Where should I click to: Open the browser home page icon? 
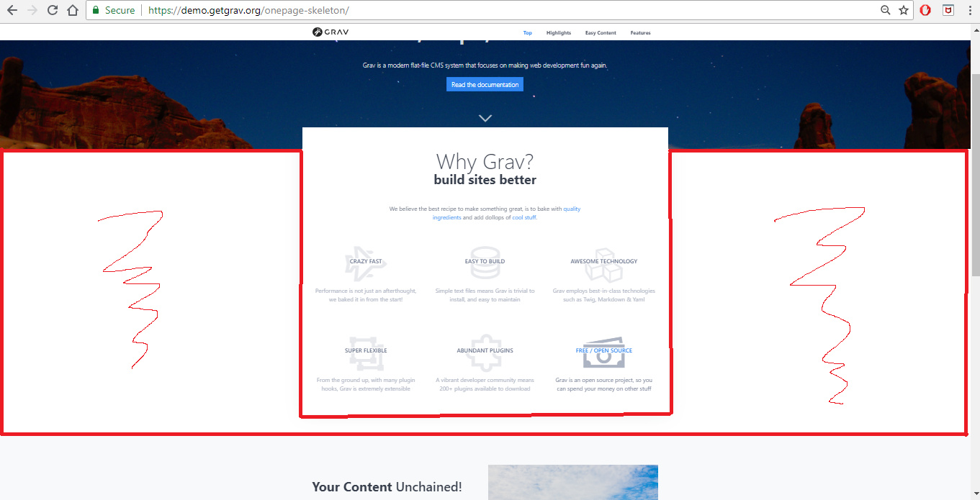73,11
